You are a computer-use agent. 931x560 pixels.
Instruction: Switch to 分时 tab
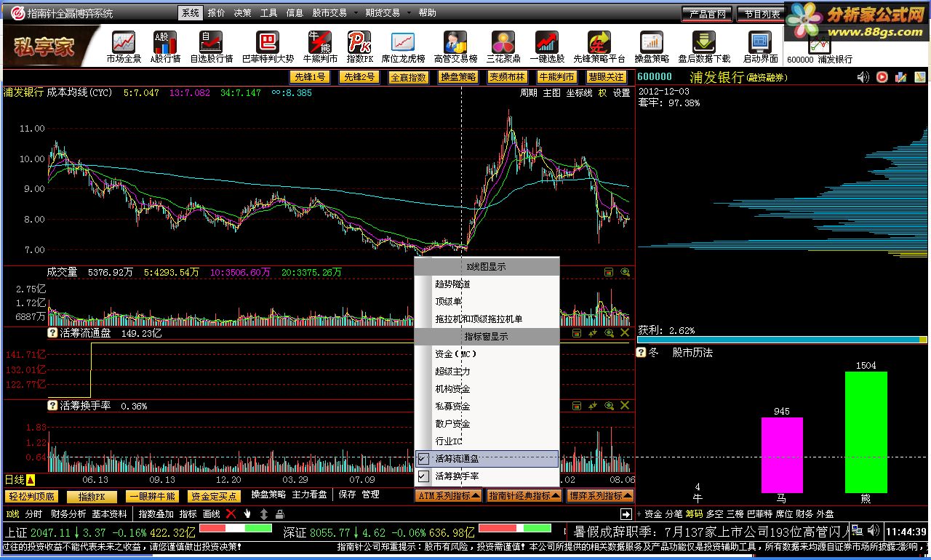(x=33, y=514)
